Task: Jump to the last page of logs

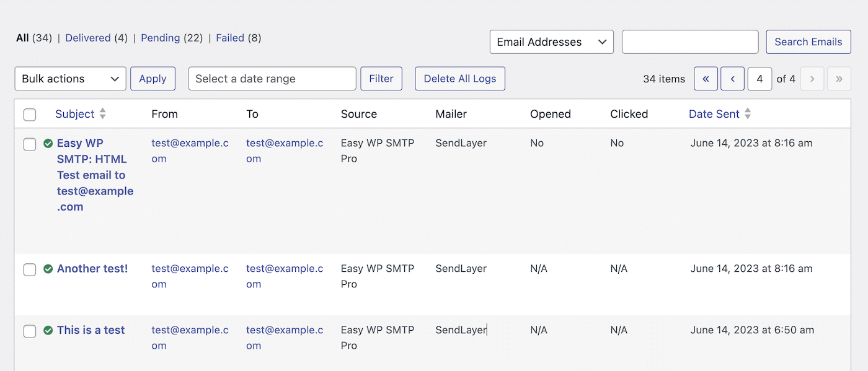Action: pyautogui.click(x=839, y=79)
